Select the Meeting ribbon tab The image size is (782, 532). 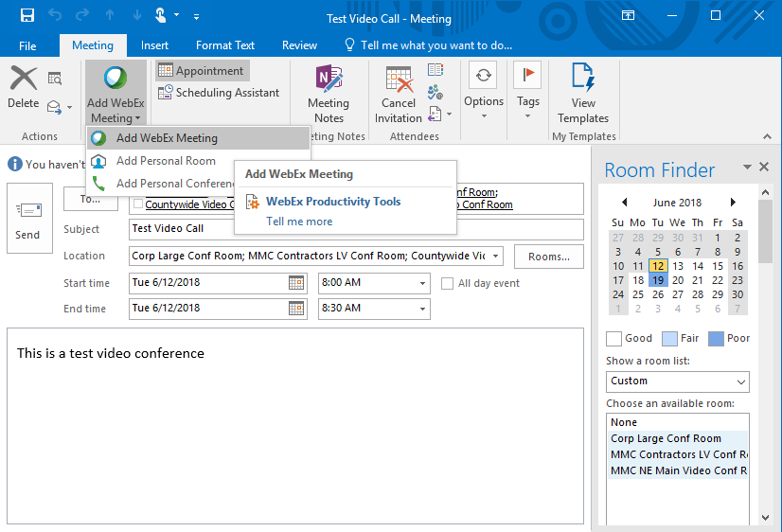pyautogui.click(x=93, y=45)
